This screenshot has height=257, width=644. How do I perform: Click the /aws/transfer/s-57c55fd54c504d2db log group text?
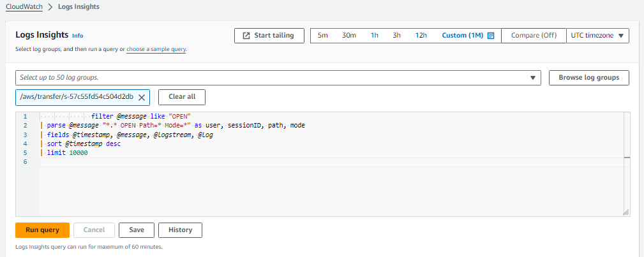[x=77, y=98]
